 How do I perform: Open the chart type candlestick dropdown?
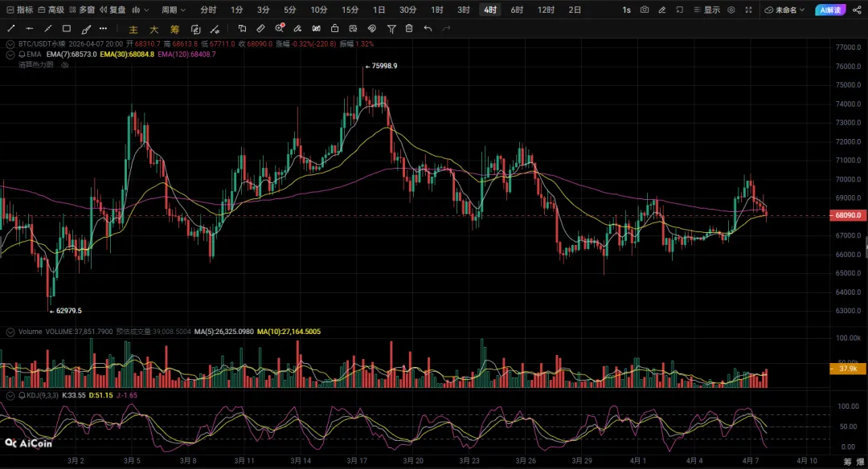(x=140, y=10)
